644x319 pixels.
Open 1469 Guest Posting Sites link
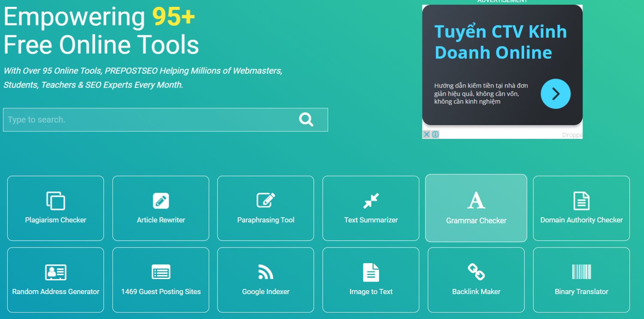pyautogui.click(x=161, y=280)
